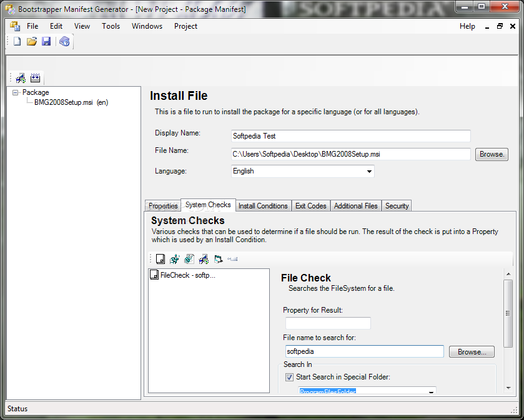
Task: Add a Registry Check using cubes icon
Action: click(175, 259)
